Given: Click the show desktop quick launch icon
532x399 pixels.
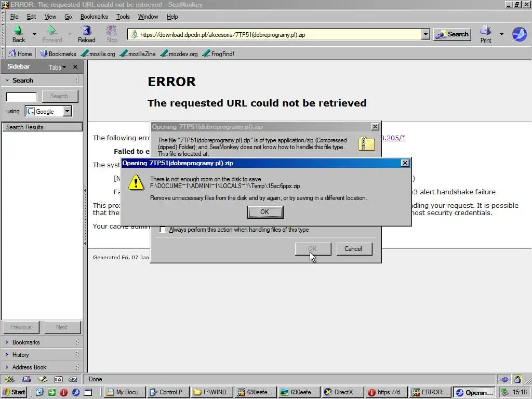Looking at the screenshot, I should pyautogui.click(x=88, y=392).
